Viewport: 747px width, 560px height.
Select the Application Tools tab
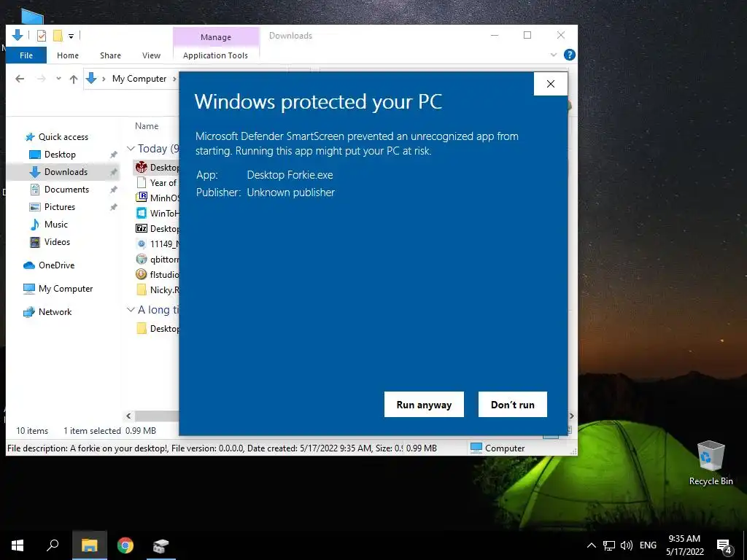point(215,55)
